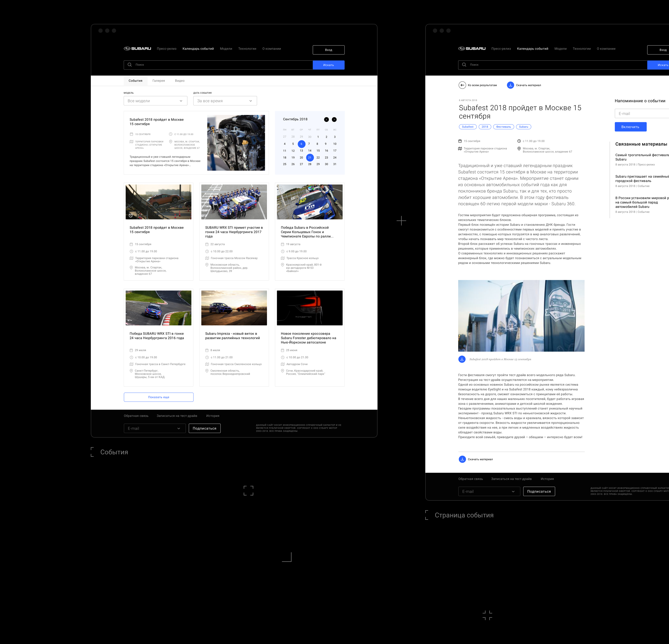Click map icon next to 'Трасса Красное кольцо'
The image size is (669, 644).
coord(283,258)
